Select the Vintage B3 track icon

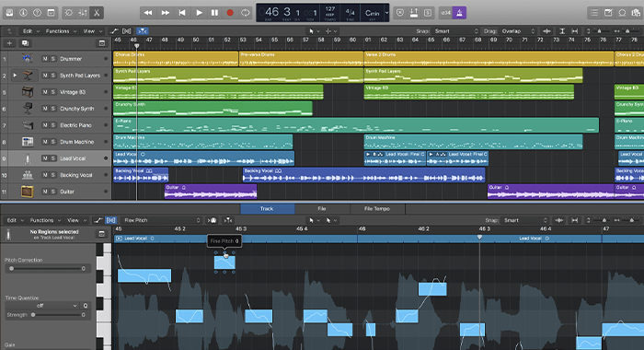tap(28, 92)
